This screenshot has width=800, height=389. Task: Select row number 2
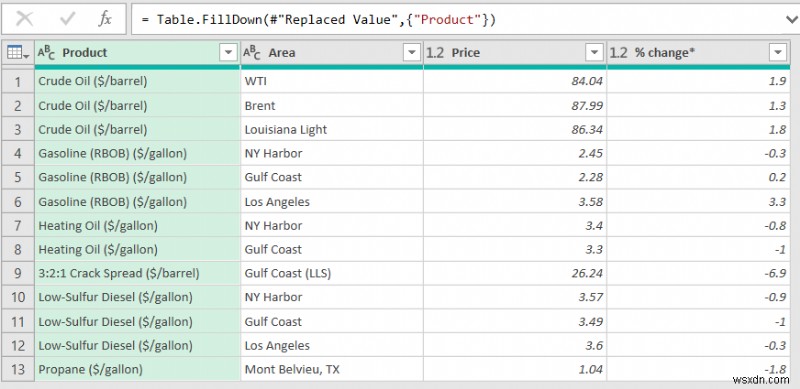click(x=18, y=106)
